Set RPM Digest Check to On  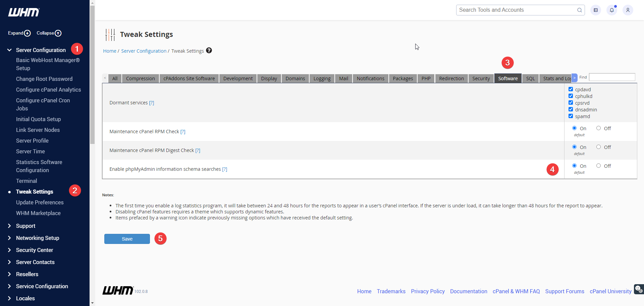(x=574, y=147)
